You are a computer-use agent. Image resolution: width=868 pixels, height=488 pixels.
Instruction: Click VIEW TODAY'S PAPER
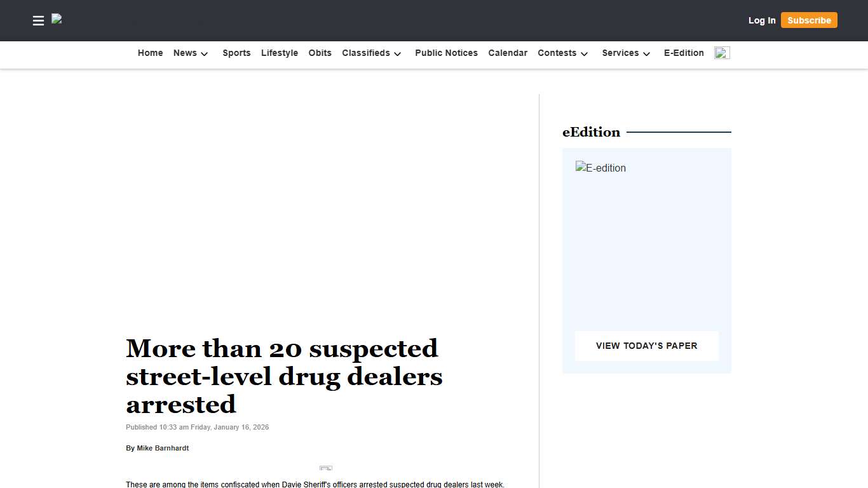(x=646, y=346)
